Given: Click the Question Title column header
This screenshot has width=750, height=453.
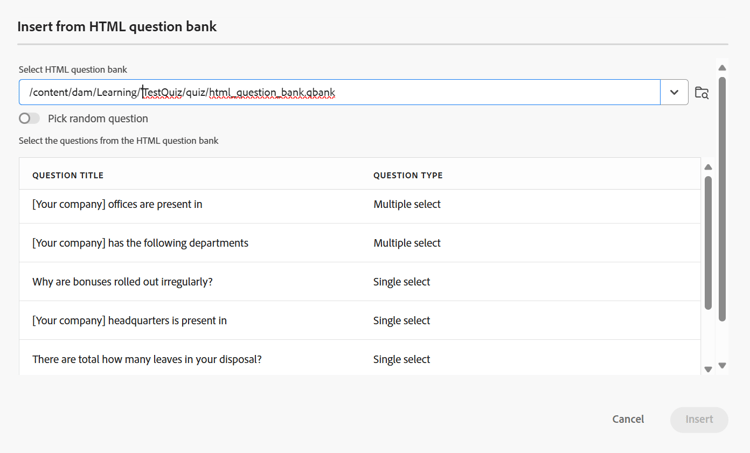Looking at the screenshot, I should [x=68, y=175].
